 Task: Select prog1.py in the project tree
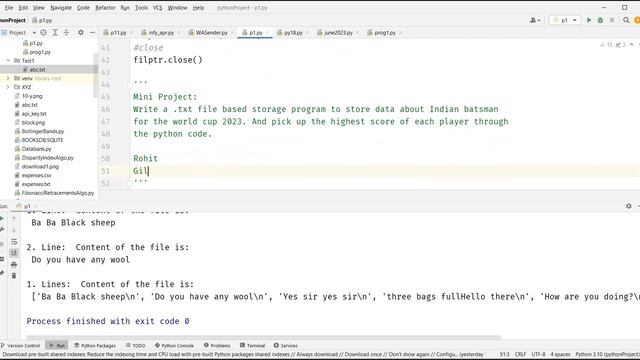click(40, 52)
